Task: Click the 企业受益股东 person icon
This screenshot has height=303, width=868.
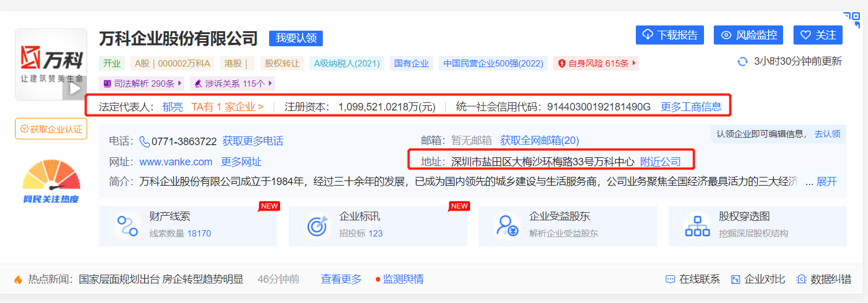Action: tap(508, 226)
